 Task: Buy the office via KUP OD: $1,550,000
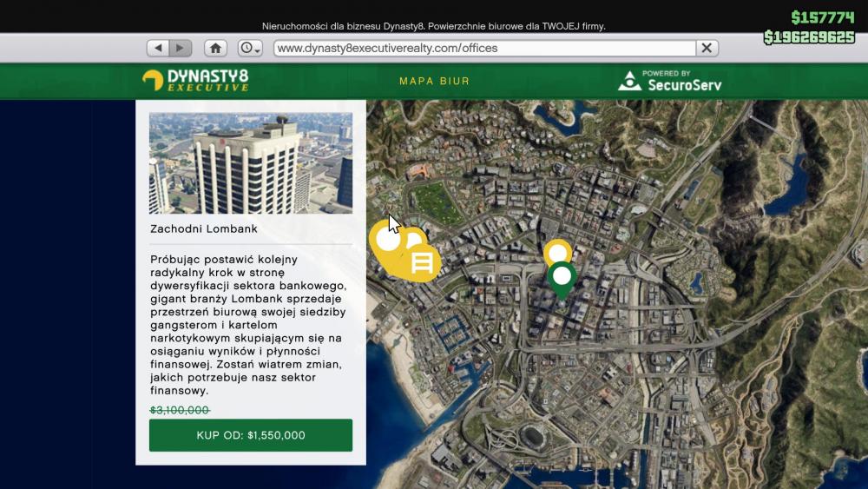pyautogui.click(x=251, y=435)
